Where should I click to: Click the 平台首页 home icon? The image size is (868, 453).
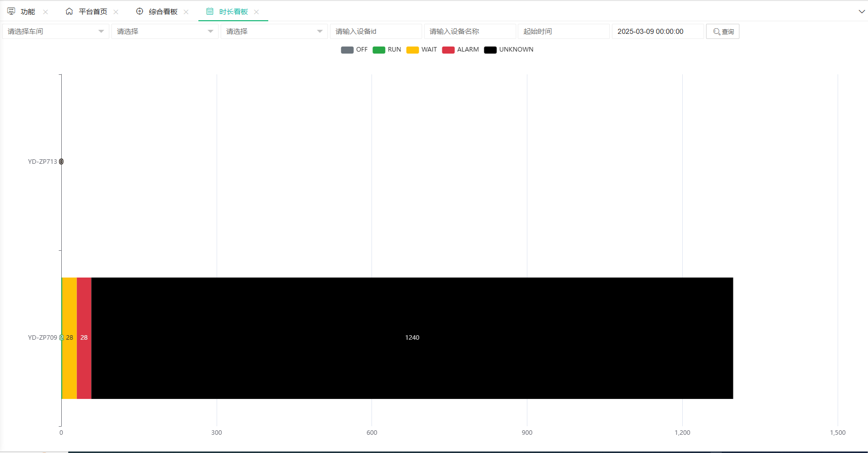(x=69, y=11)
